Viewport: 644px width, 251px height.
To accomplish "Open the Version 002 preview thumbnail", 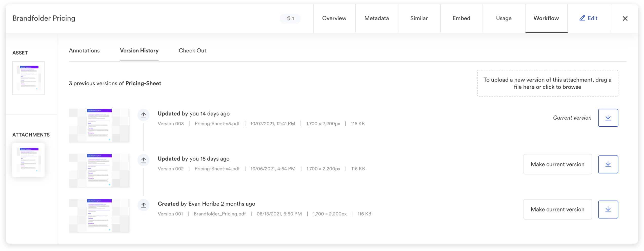I will point(99,170).
